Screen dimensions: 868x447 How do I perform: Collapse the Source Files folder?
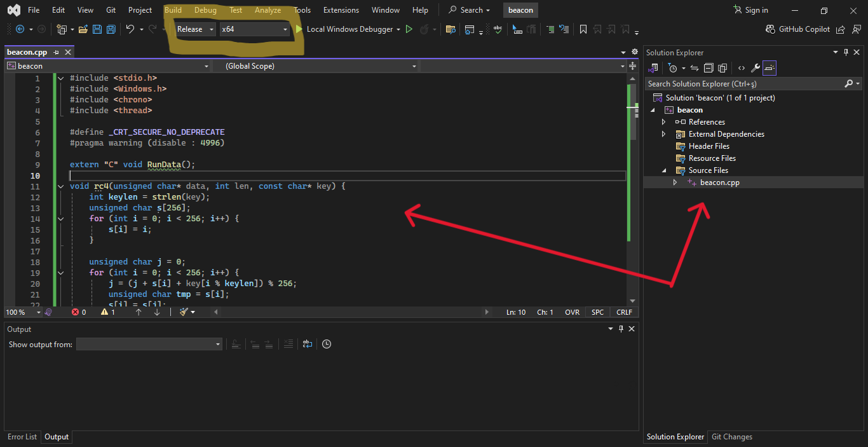coord(664,170)
